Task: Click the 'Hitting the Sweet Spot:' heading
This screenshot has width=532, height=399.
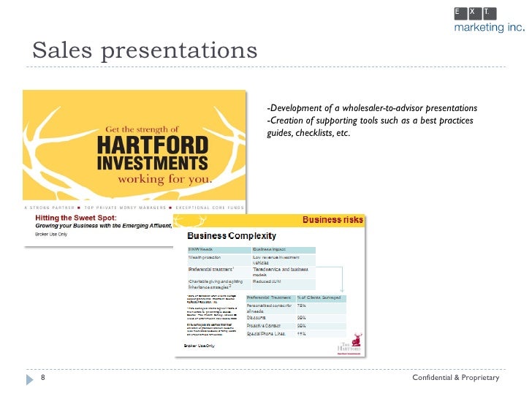Action: click(x=76, y=218)
